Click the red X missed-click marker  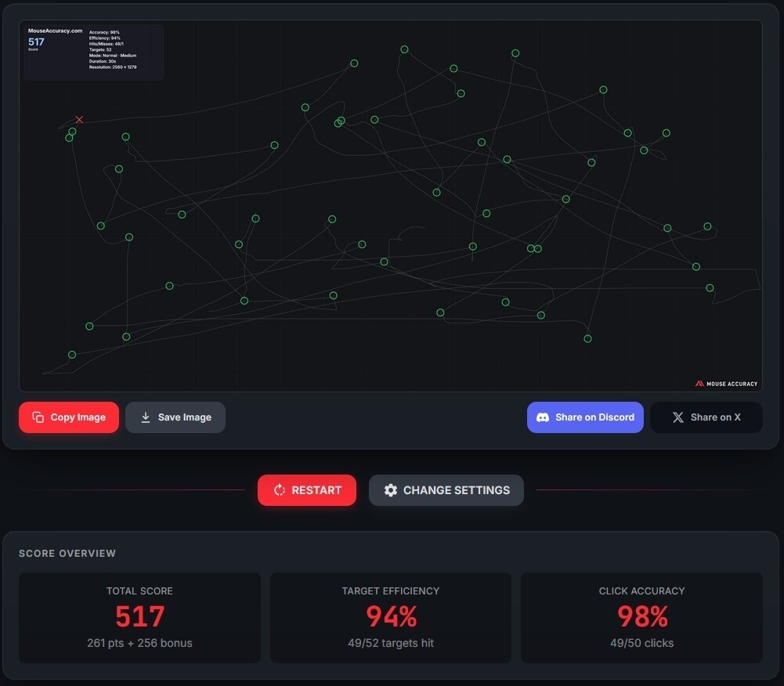pyautogui.click(x=79, y=120)
